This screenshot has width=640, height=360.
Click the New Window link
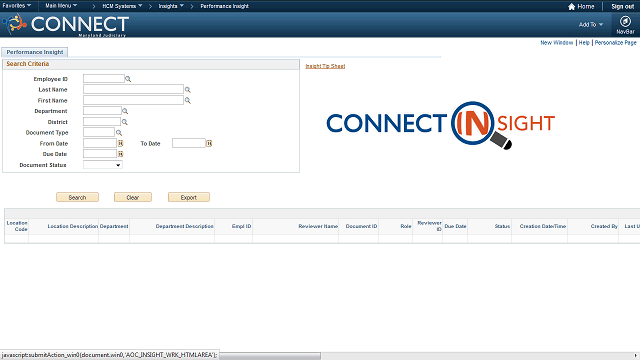pyautogui.click(x=557, y=42)
